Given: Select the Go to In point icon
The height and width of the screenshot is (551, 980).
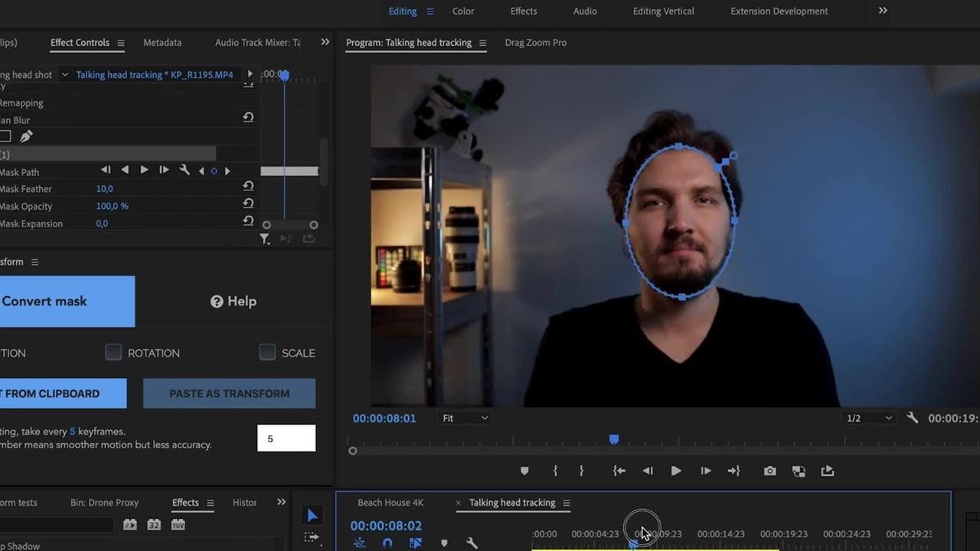Looking at the screenshot, I should coord(619,471).
